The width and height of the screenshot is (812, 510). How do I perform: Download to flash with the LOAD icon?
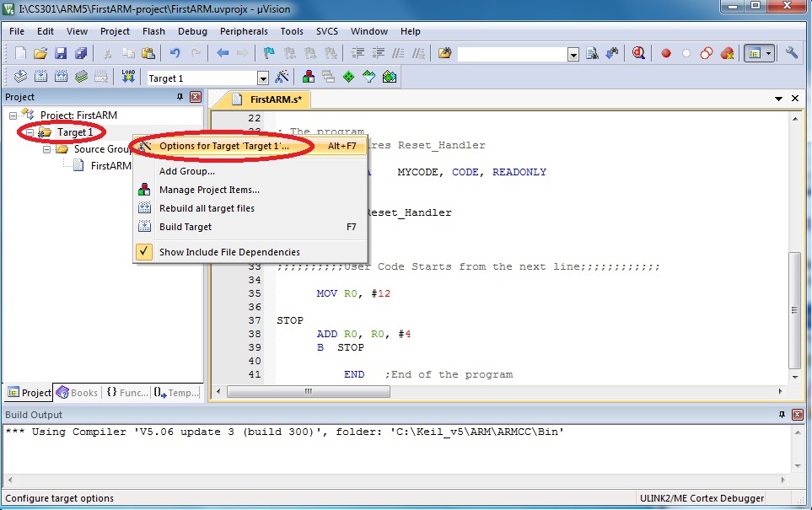(128, 78)
